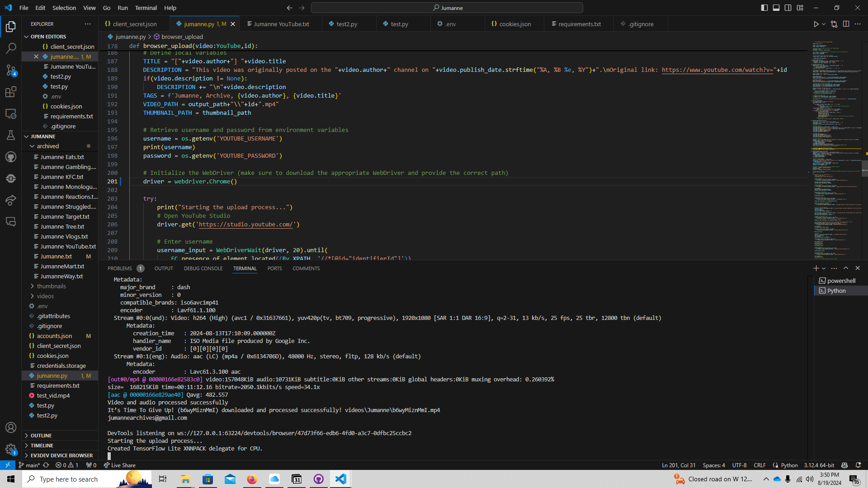
Task: Click the jumanne.py file tab
Action: pyautogui.click(x=202, y=24)
